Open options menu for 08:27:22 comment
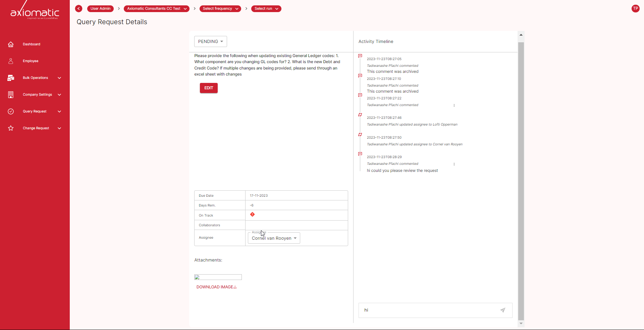644x330 pixels. click(x=454, y=105)
